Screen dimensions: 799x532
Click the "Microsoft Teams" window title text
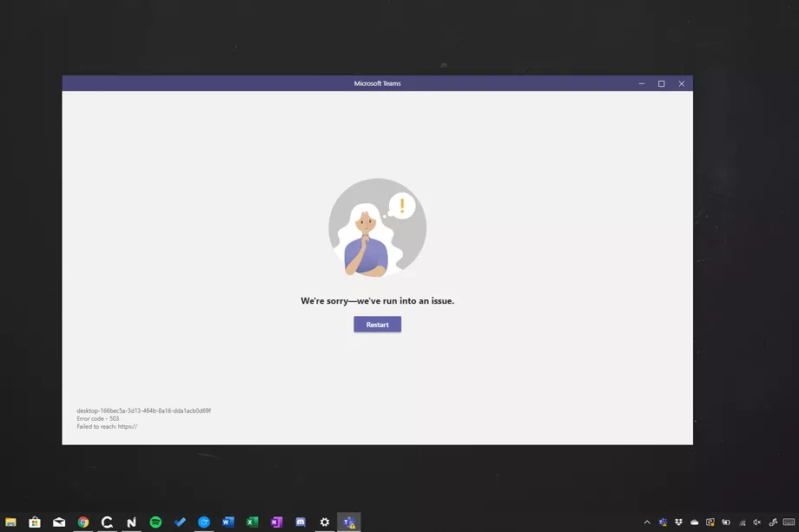click(x=377, y=83)
